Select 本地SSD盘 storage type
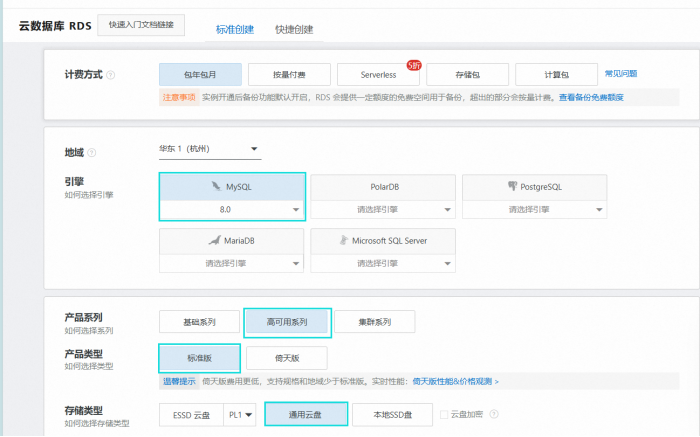 pos(392,415)
